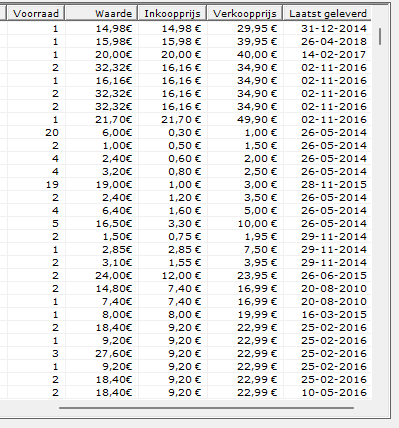Click the Verkoopprijs column header
Screen dimensions: 399x428
[x=245, y=14]
